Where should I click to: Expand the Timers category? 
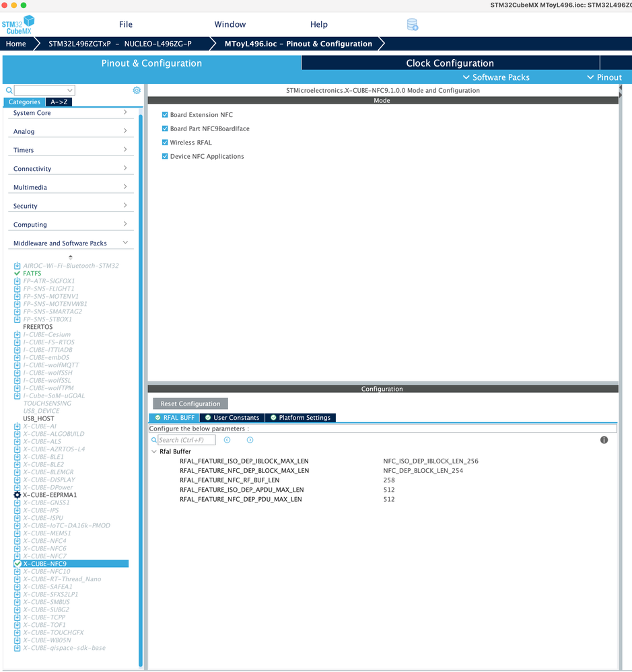pos(71,150)
